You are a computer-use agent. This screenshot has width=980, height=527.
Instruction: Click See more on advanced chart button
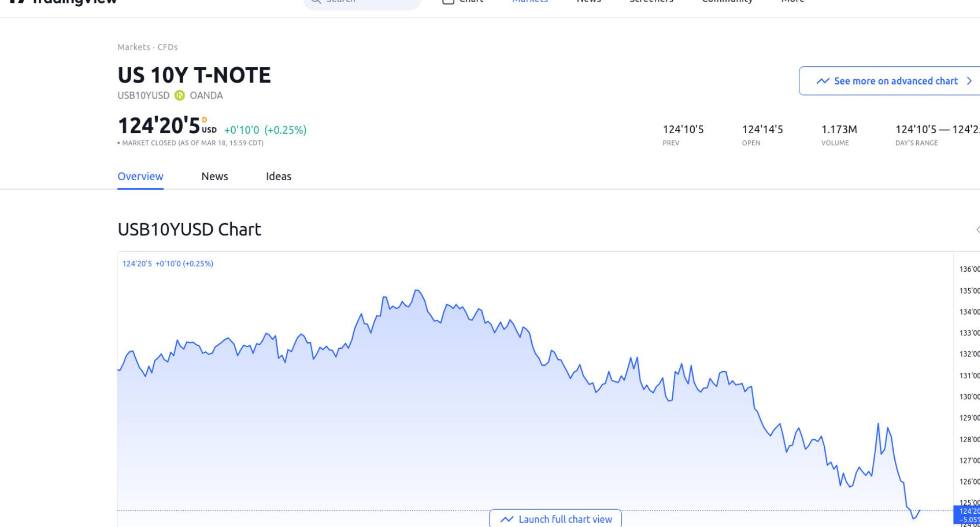click(890, 81)
